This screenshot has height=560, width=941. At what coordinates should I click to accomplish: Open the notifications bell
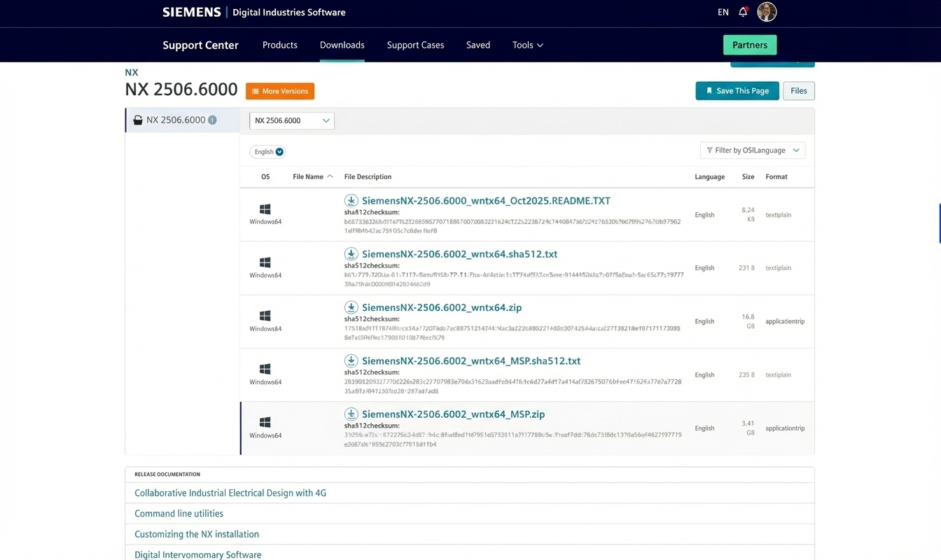(743, 12)
